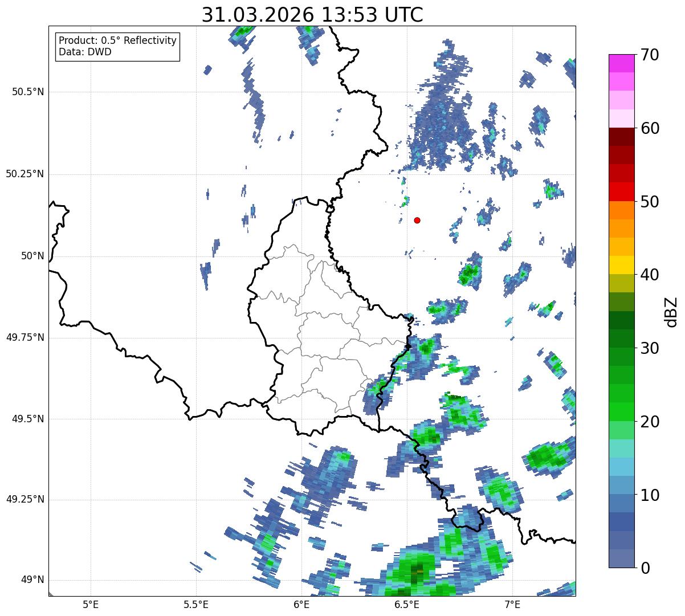Click the Data: DWD label
The image size is (685, 616).
click(85, 52)
